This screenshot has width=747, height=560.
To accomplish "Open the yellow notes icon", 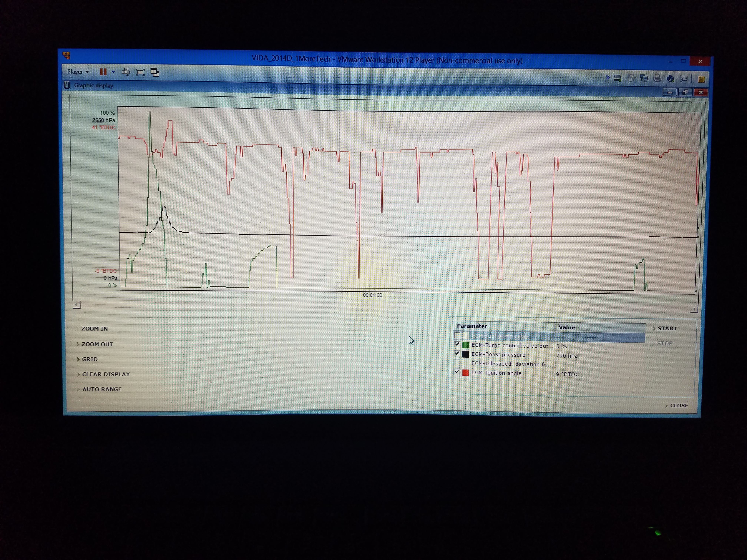I will (x=701, y=79).
